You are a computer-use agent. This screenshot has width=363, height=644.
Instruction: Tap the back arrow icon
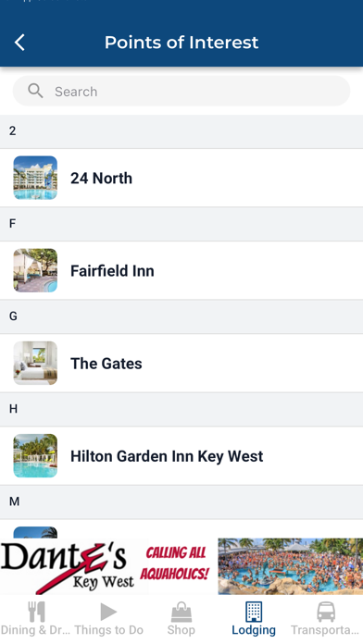tap(19, 43)
